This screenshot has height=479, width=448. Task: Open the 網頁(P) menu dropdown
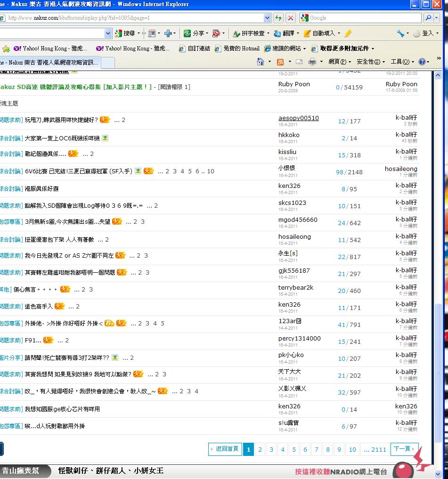[x=340, y=62]
